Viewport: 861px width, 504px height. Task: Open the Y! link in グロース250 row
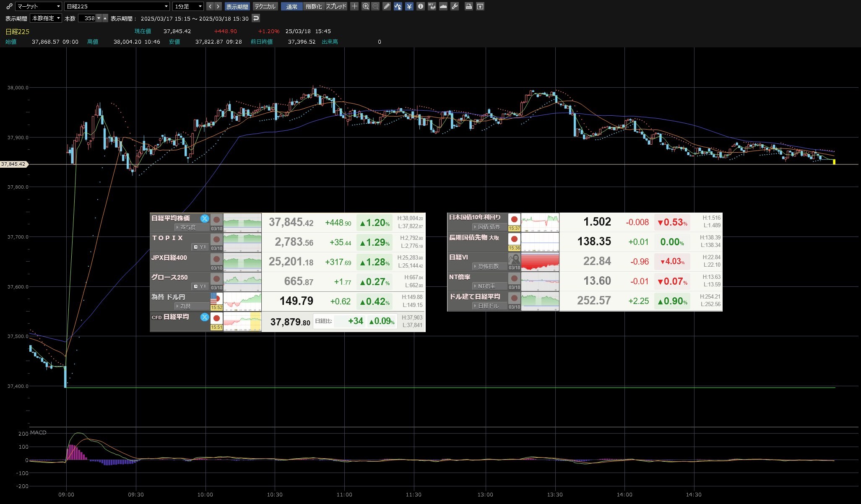pos(200,286)
